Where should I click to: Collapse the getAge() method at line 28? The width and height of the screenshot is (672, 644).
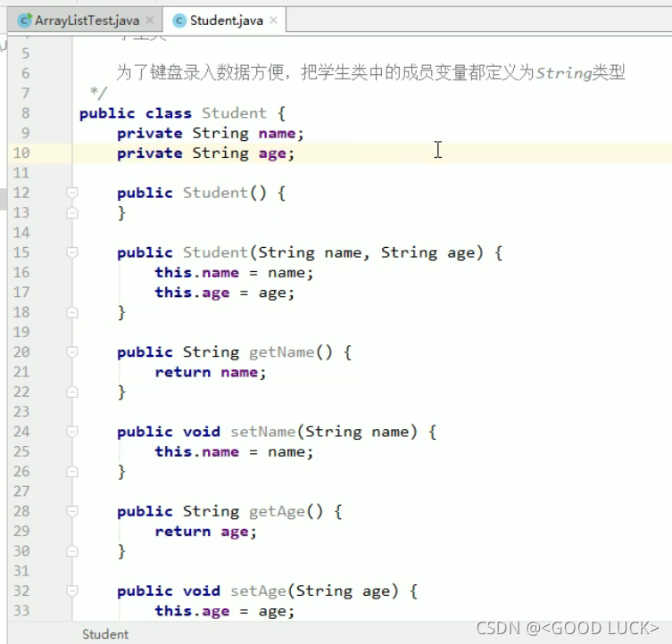[x=72, y=511]
